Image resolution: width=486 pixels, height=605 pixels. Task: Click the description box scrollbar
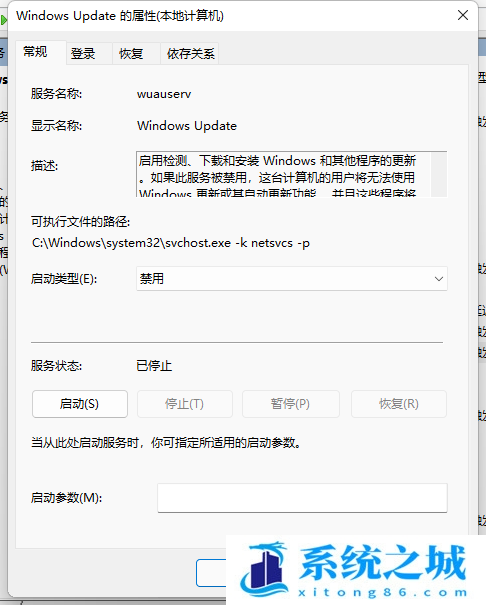[439, 174]
